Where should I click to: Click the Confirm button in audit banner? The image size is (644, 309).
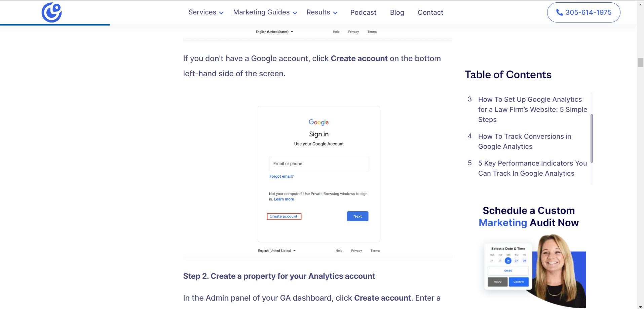click(519, 282)
